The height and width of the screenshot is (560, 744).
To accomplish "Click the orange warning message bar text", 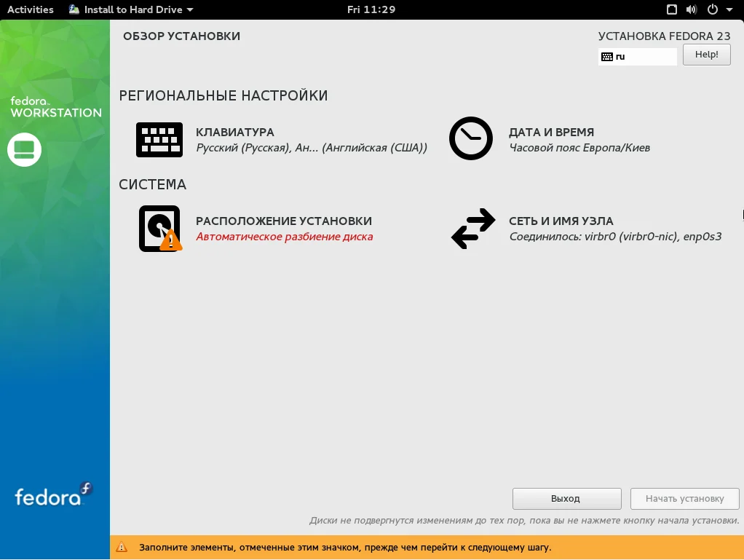I will click(x=345, y=547).
